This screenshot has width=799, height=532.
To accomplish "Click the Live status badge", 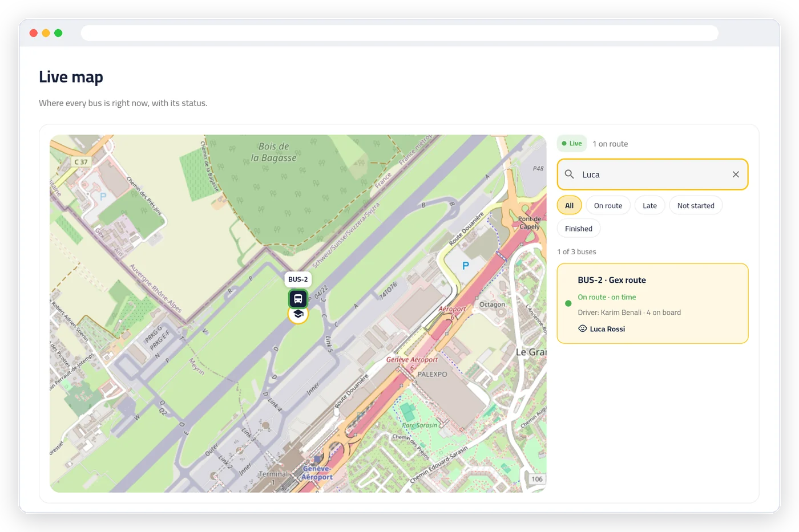I will pyautogui.click(x=572, y=144).
